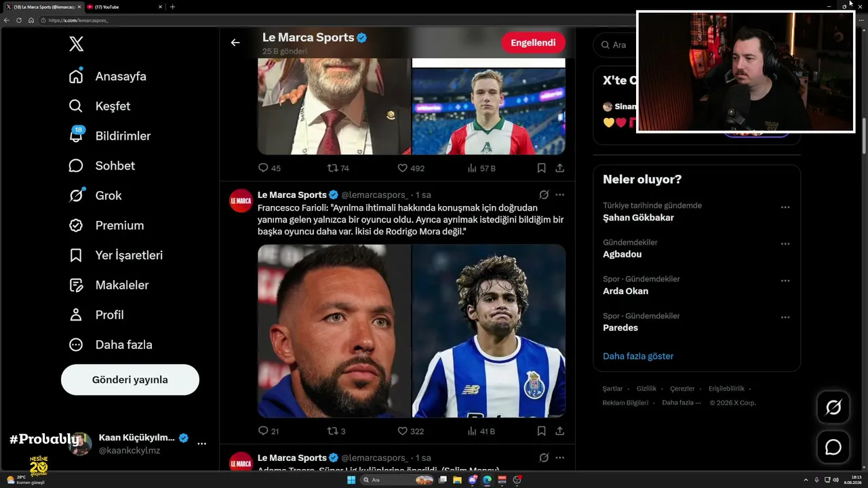Open Bildirimler notifications
The height and width of the screenshot is (488, 868).
click(110, 136)
